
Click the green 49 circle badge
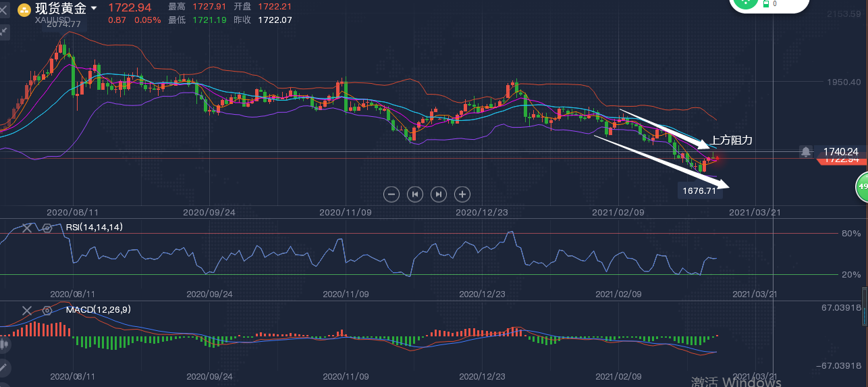coord(862,186)
